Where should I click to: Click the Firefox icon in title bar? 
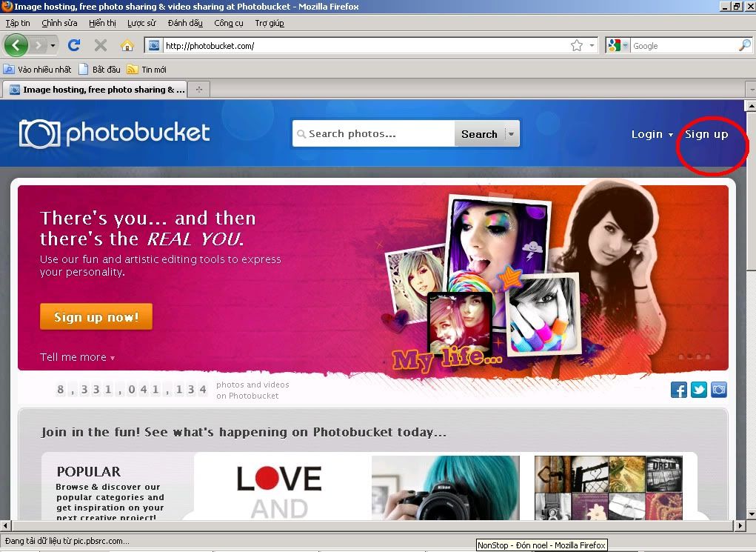click(x=7, y=6)
